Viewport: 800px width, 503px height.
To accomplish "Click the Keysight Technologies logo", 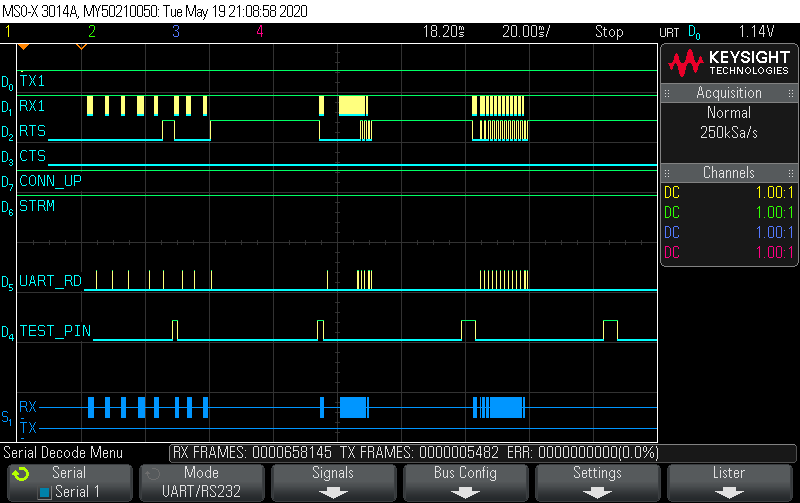I will [729, 63].
